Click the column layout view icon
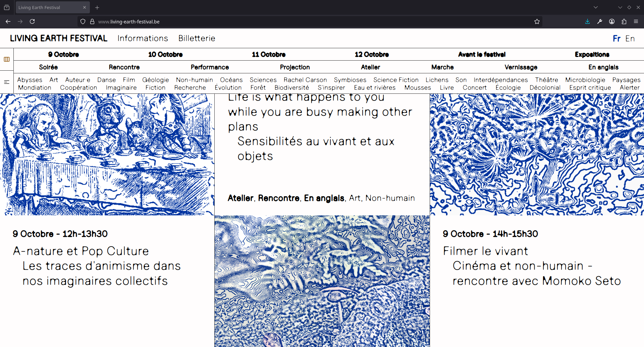 6,59
